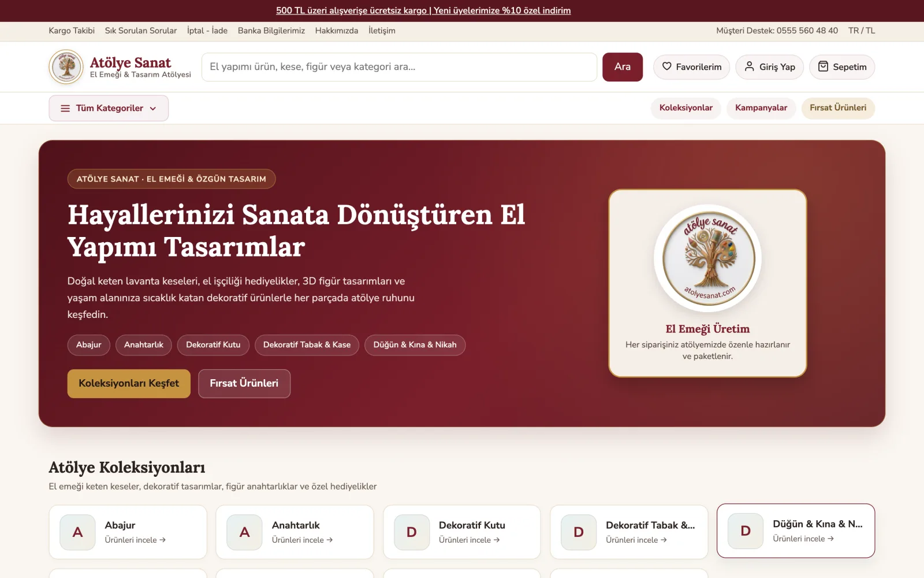The image size is (924, 578).
Task: Click the free shipping promo banner link
Action: pyautogui.click(x=423, y=10)
